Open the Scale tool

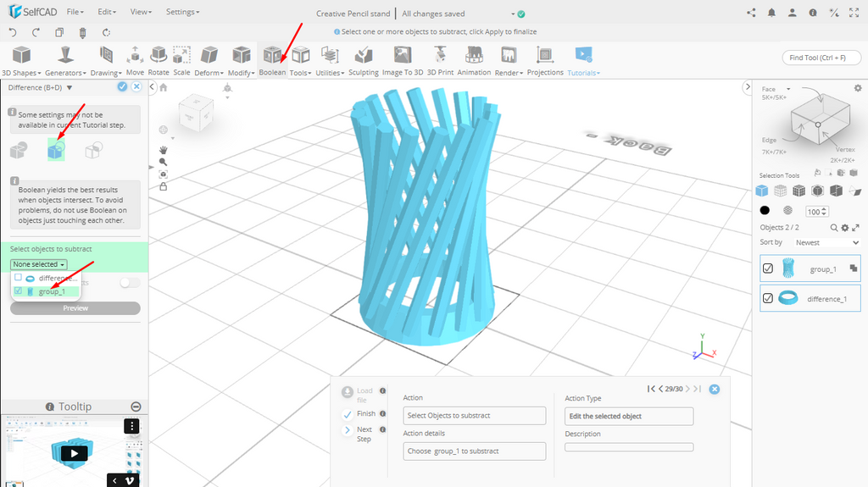[x=181, y=61]
